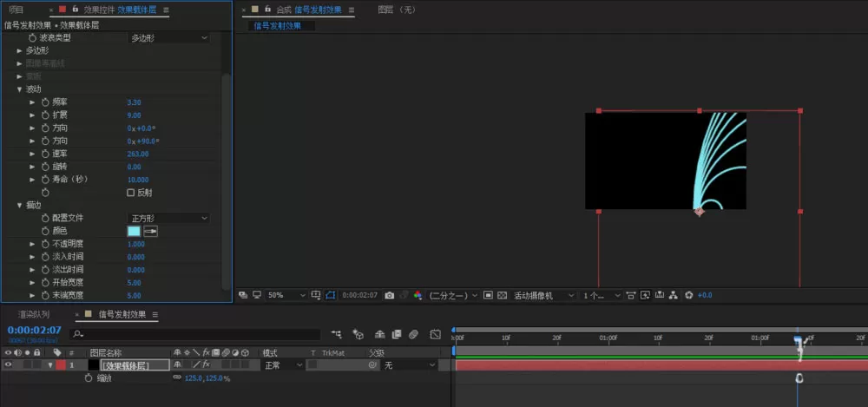Click the red label color of layer 1
Image resolution: width=868 pixels, height=407 pixels.
pyautogui.click(x=61, y=364)
